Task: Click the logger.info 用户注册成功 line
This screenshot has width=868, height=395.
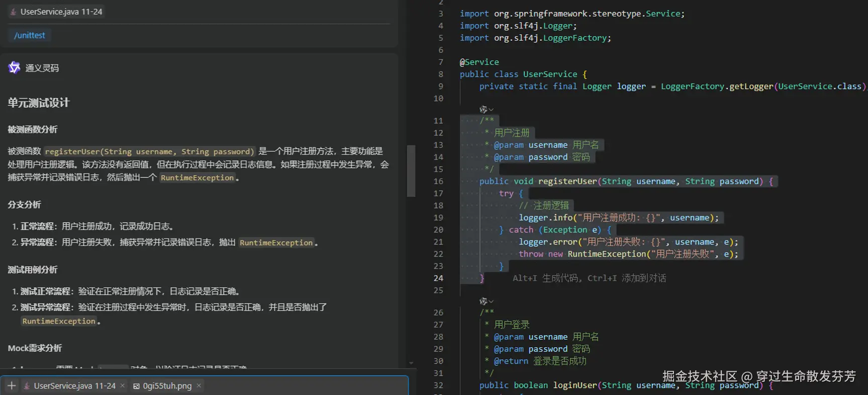Action: pyautogui.click(x=619, y=217)
